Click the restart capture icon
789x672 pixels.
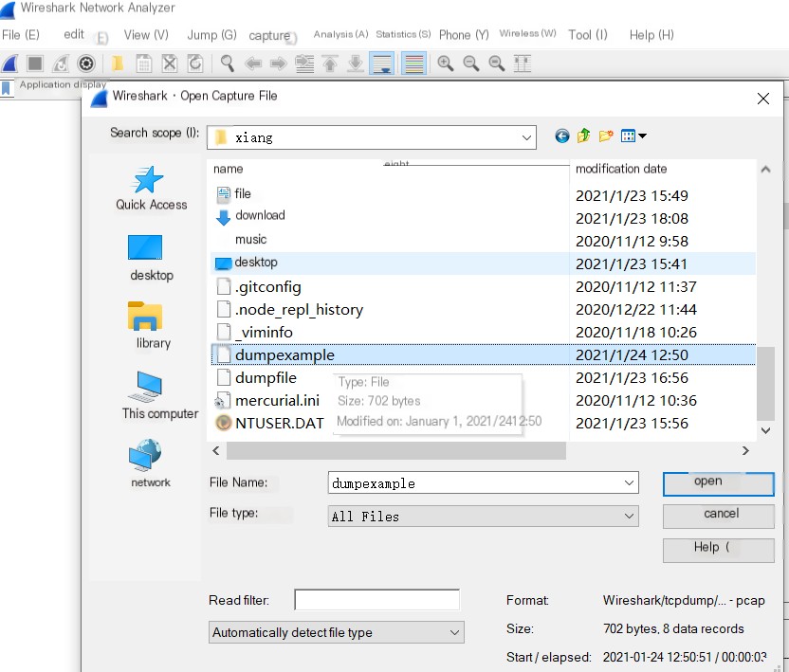[x=61, y=64]
